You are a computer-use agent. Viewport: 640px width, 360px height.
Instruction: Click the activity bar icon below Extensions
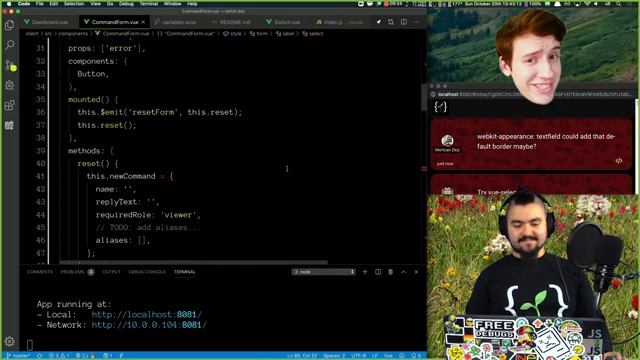pyautogui.click(x=9, y=125)
